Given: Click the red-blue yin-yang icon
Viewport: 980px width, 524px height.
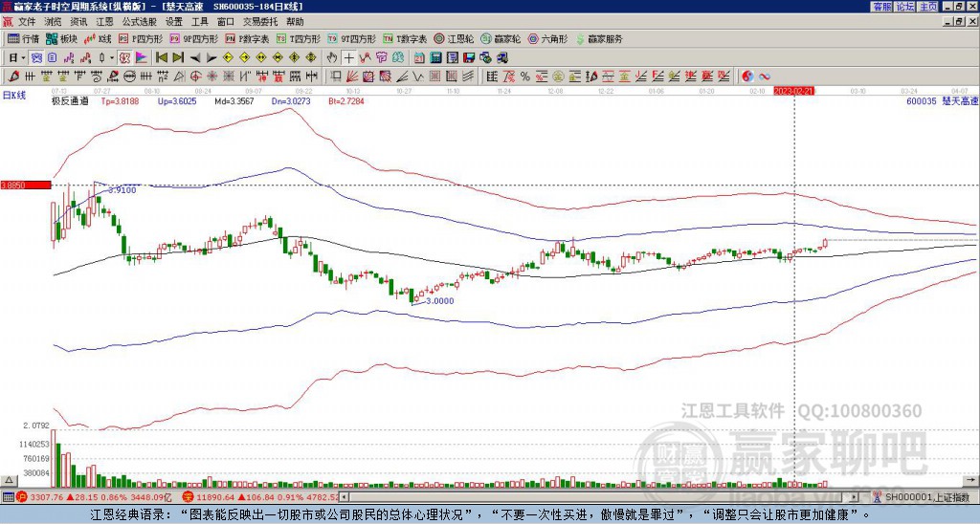Looking at the screenshot, I should tap(747, 76).
